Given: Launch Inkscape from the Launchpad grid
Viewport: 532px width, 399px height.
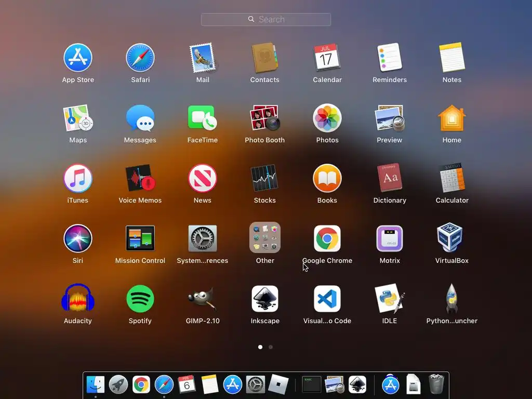Looking at the screenshot, I should [264, 299].
